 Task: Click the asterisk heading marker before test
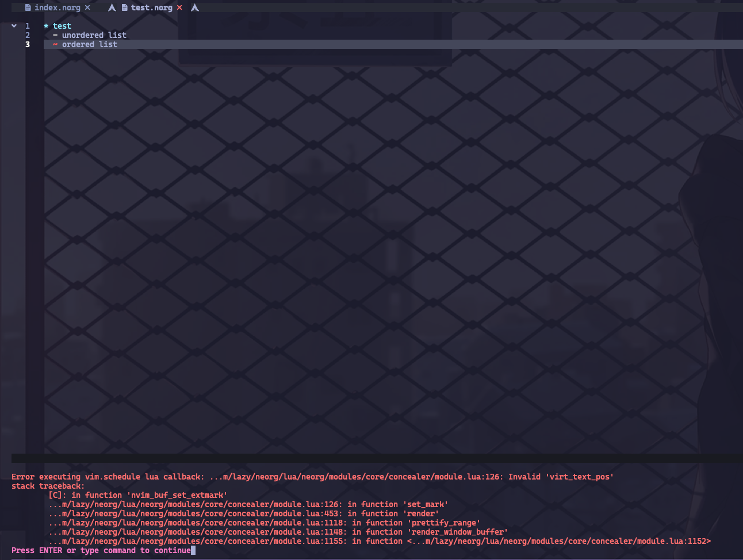coord(47,25)
